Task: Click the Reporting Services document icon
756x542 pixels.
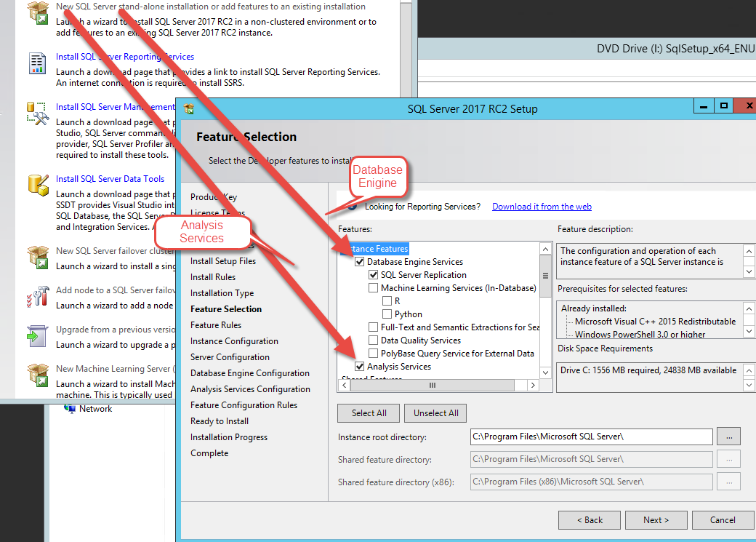Action: (x=37, y=63)
